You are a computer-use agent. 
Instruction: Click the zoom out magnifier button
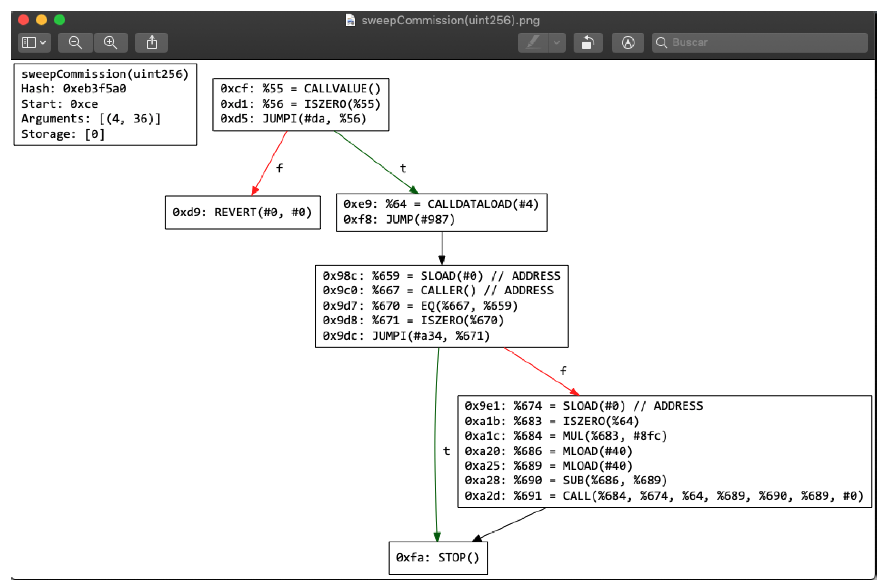(x=75, y=42)
